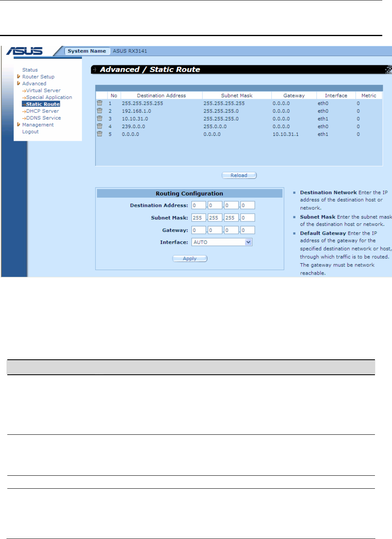Remove route 4 (239.0.0.0) via trash icon

(99, 126)
